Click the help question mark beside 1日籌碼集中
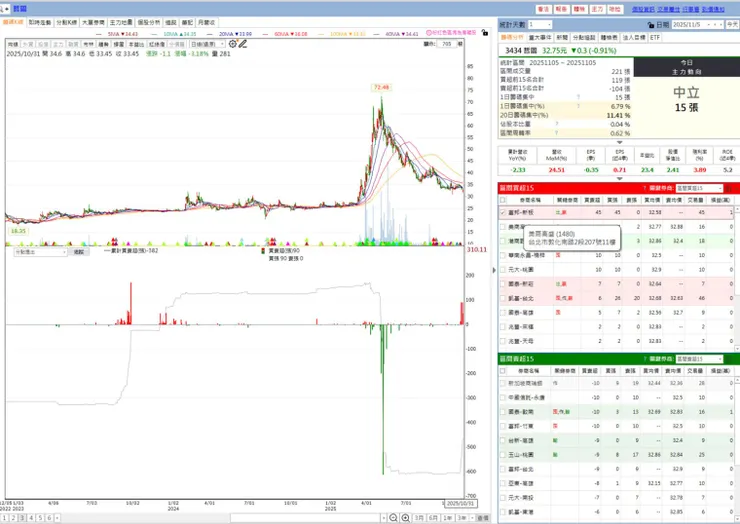This screenshot has height=524, width=740. [x=578, y=97]
